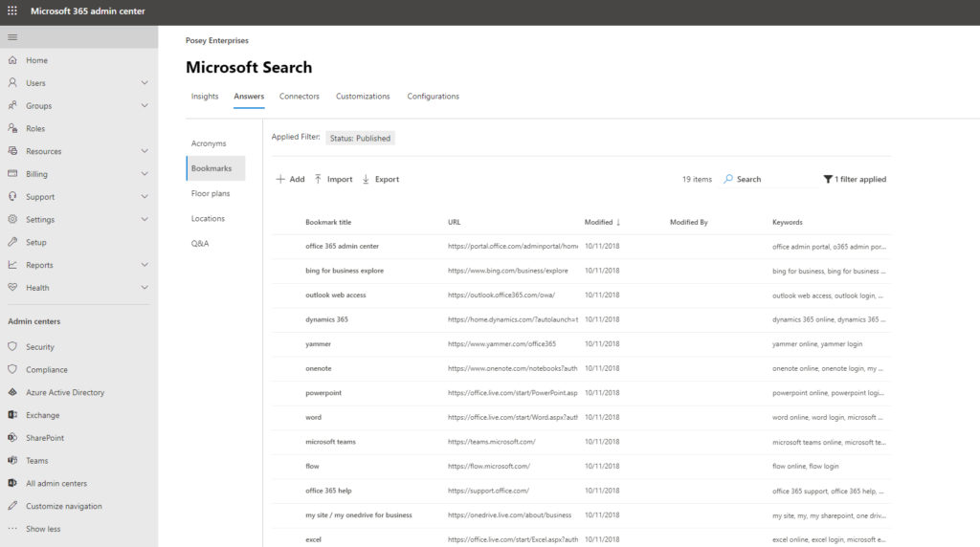This screenshot has width=980, height=547.
Task: Open the office 365 help bookmark
Action: pyautogui.click(x=328, y=491)
